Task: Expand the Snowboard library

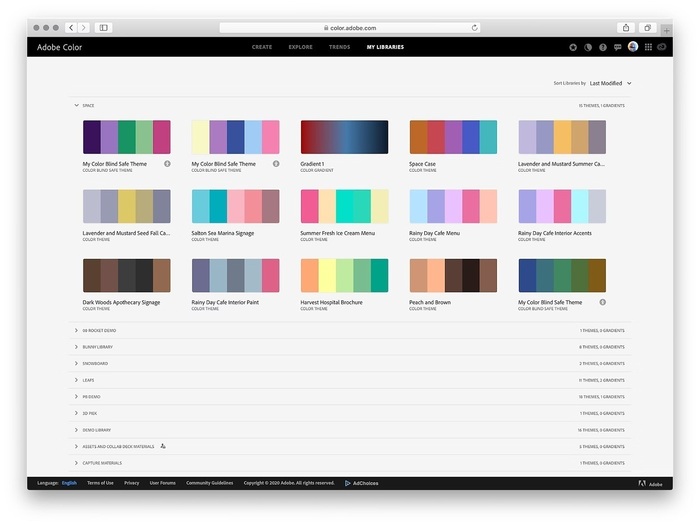Action: tap(76, 363)
